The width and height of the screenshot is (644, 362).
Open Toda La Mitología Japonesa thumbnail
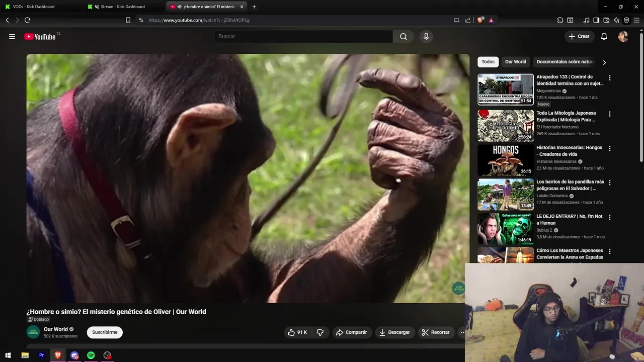506,126
